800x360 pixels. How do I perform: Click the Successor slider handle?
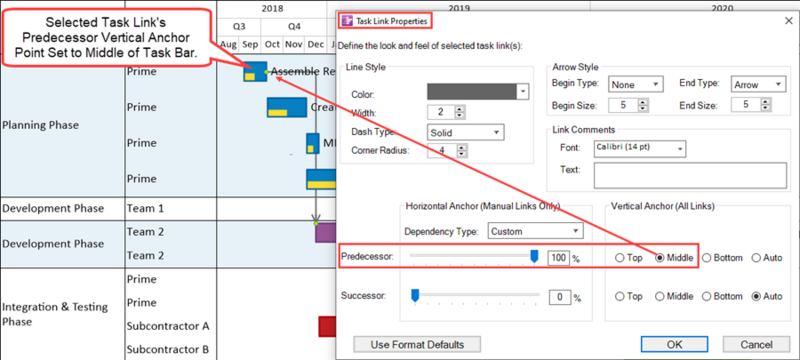pos(415,295)
